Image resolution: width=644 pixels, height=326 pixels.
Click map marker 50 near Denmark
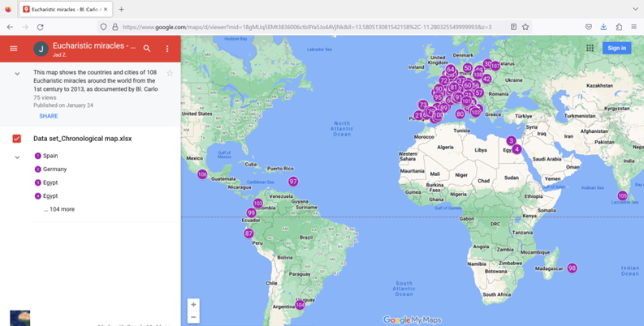point(468,68)
